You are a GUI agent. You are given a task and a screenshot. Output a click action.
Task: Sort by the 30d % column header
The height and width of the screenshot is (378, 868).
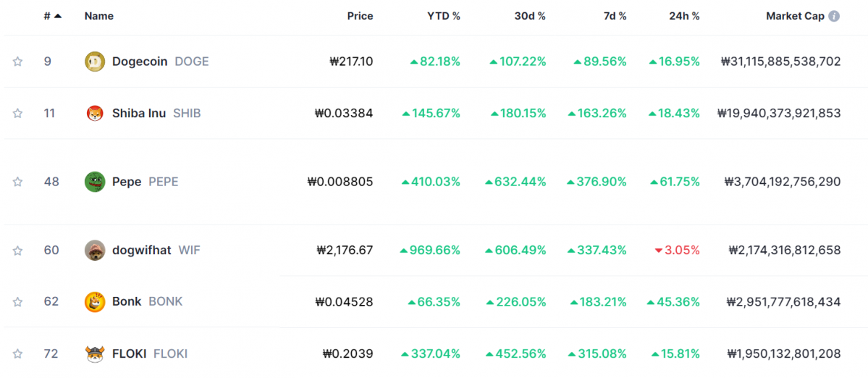tap(530, 16)
